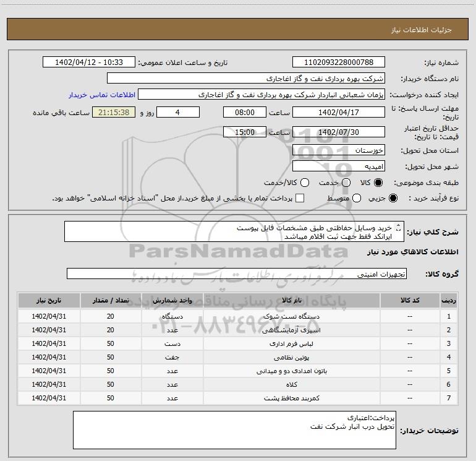Click the buyer notes text area
Viewport: 476px width, 461px height.
click(234, 430)
